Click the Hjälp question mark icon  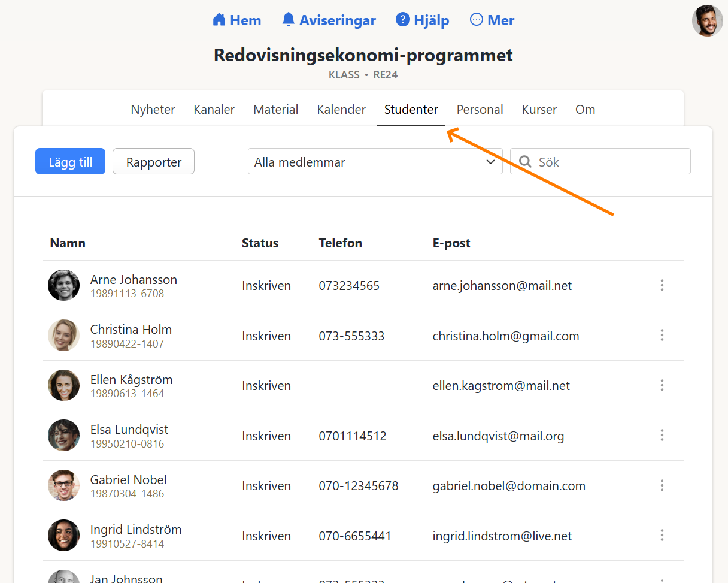click(402, 20)
